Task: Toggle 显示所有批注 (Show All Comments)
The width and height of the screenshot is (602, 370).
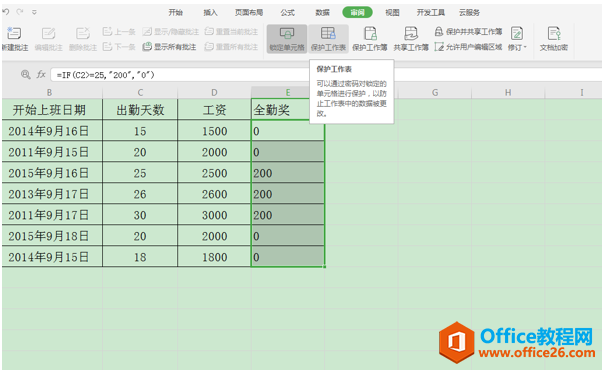Action: coord(169,47)
